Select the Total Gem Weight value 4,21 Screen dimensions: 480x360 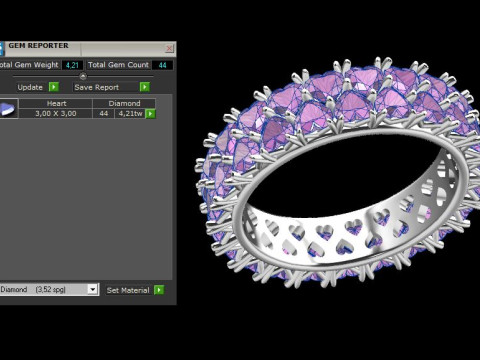click(72, 65)
